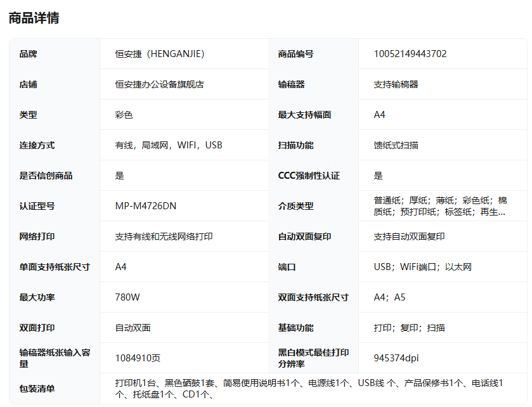Click the 单面支持纸张尺寸 label

55,267
